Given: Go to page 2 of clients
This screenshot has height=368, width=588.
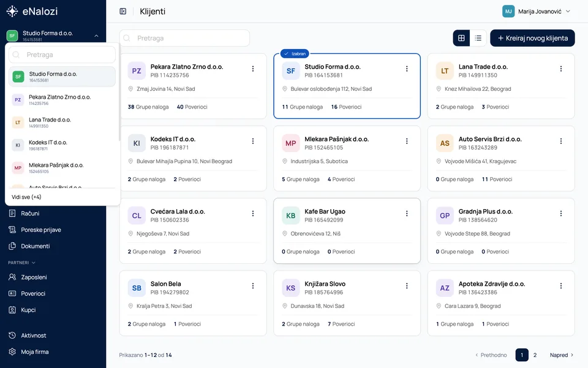Looking at the screenshot, I should [x=535, y=355].
